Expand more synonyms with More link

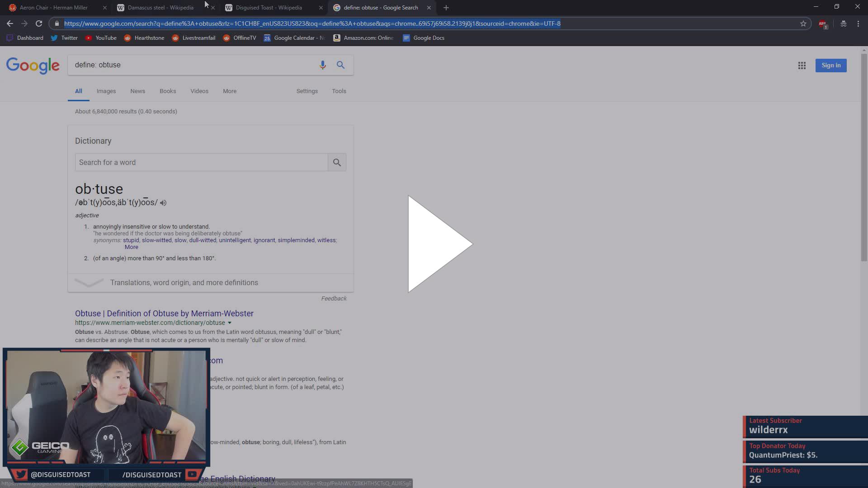point(131,247)
